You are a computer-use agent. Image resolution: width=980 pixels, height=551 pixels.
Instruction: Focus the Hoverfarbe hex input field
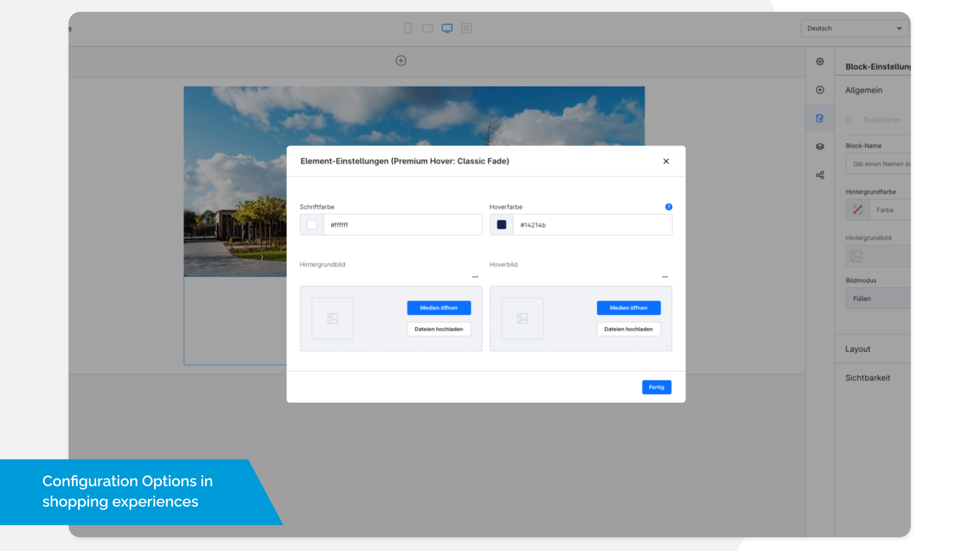coord(593,224)
